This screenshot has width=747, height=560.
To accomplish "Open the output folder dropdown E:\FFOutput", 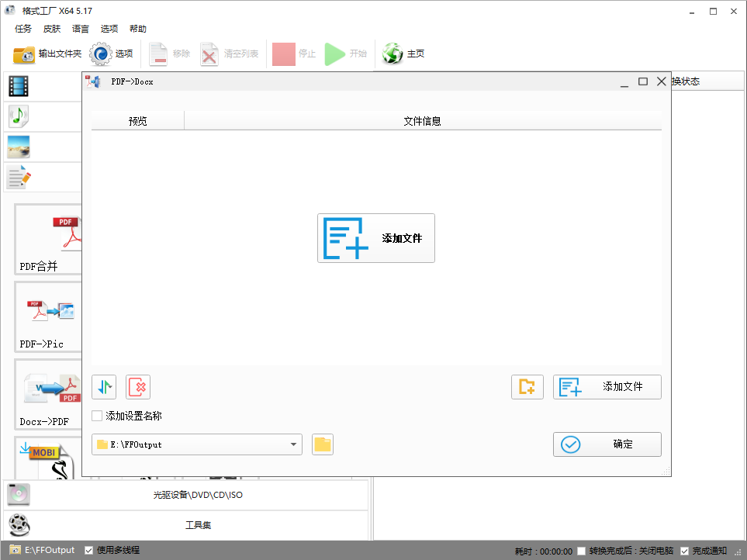I will tap(295, 444).
